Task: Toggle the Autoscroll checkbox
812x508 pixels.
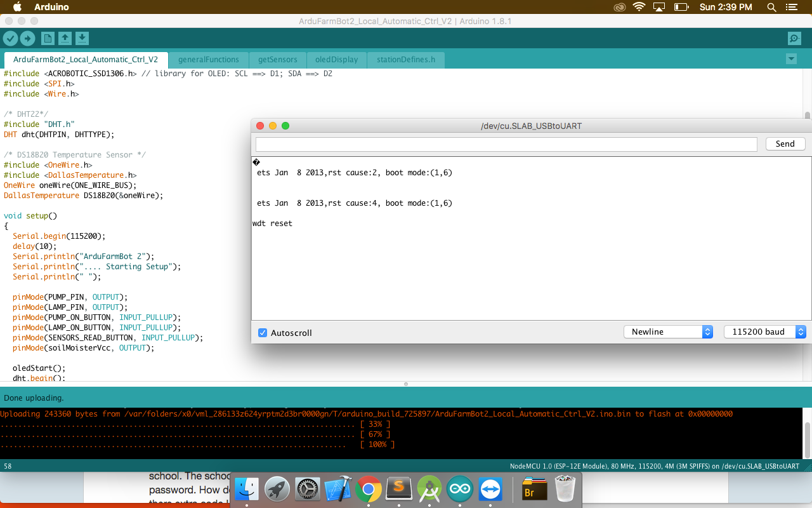Action: click(263, 333)
